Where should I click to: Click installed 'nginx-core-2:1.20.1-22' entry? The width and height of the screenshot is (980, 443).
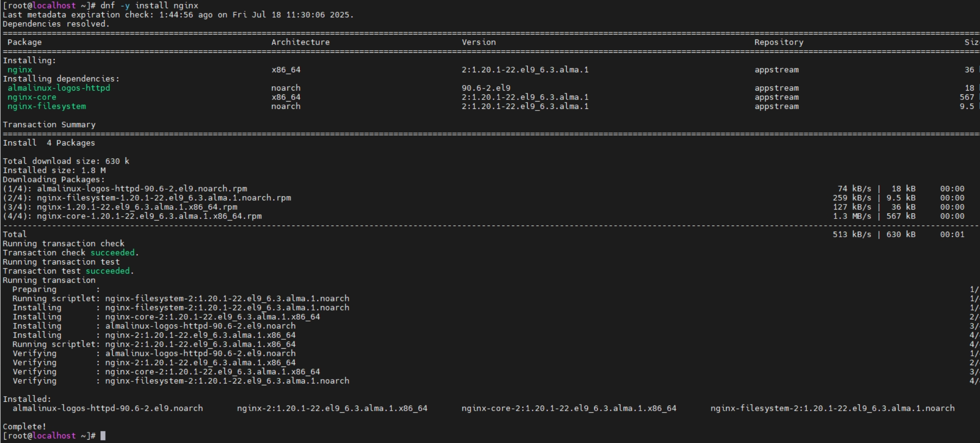coord(569,409)
